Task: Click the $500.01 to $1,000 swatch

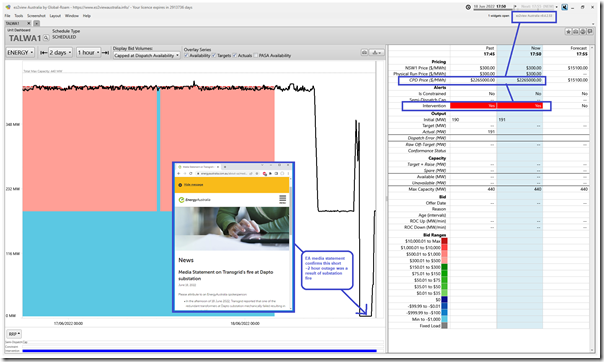Action: 445,254
